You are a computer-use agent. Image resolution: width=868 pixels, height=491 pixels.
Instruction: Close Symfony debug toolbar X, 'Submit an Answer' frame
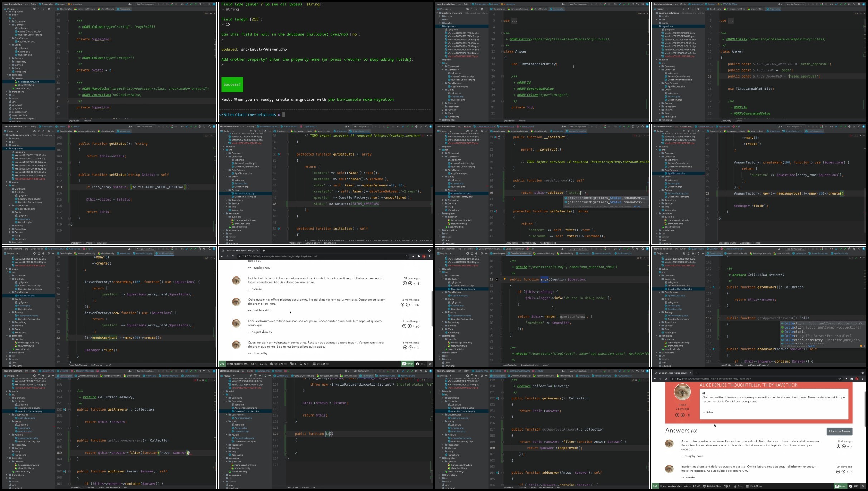863,486
